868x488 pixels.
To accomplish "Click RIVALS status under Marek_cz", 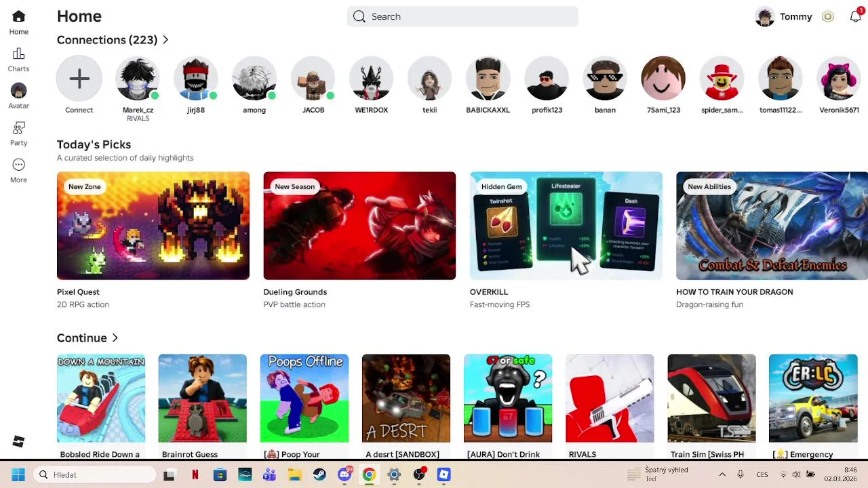I will pyautogui.click(x=138, y=119).
